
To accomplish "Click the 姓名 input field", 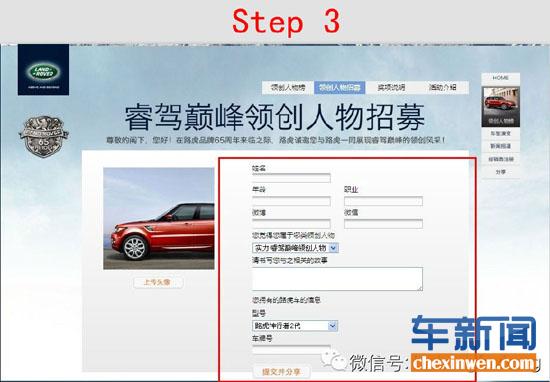I will pyautogui.click(x=291, y=178).
